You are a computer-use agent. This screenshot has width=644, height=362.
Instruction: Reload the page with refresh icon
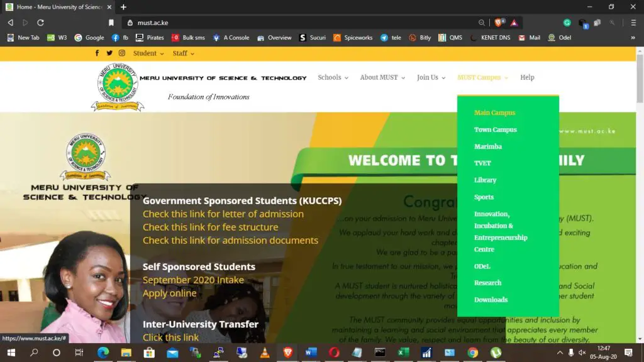40,23
